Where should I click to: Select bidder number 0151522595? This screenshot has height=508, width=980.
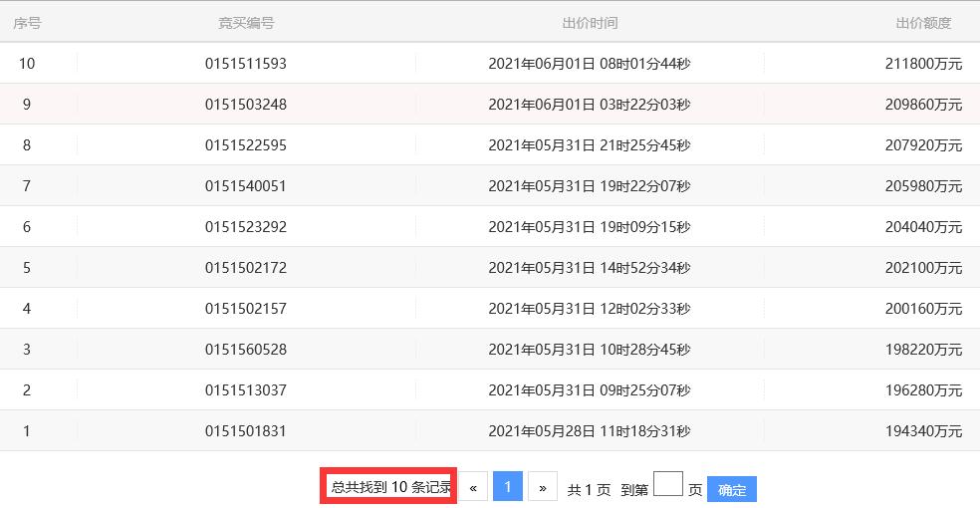[x=246, y=145]
